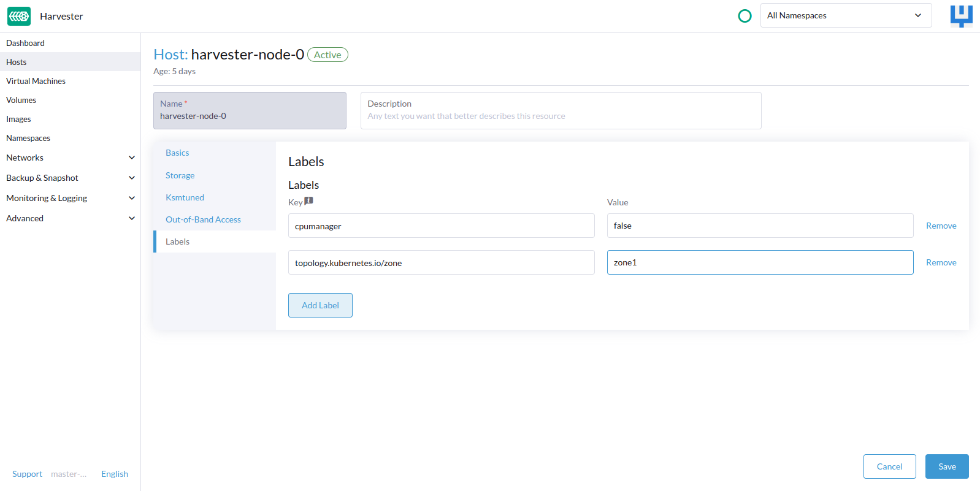Click the Harvester logo icon
Viewport: 980px width, 491px height.
19,17
